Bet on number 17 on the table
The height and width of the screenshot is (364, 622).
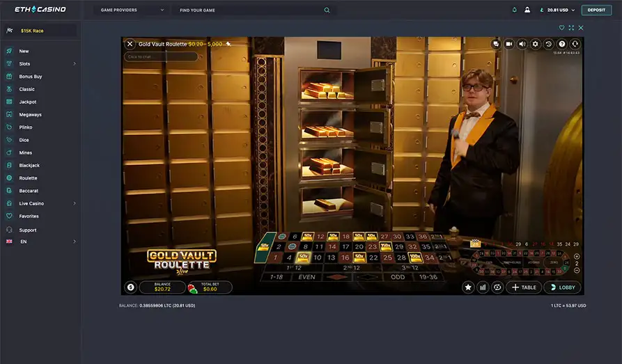coord(345,246)
